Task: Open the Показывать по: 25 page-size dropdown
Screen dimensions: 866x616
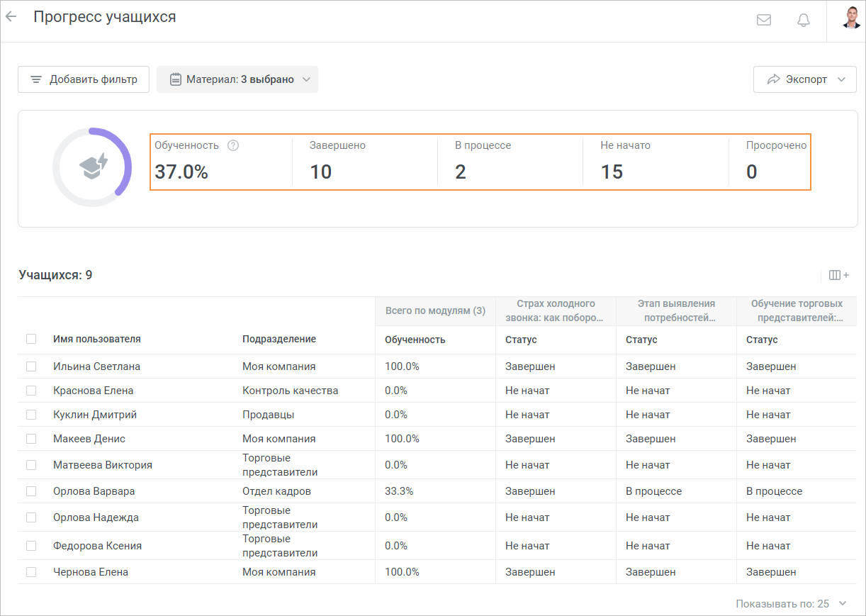Action: 791,604
